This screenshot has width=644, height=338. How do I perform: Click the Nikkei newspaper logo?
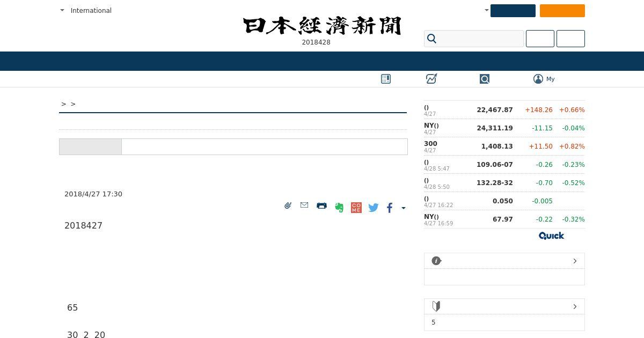tap(322, 26)
